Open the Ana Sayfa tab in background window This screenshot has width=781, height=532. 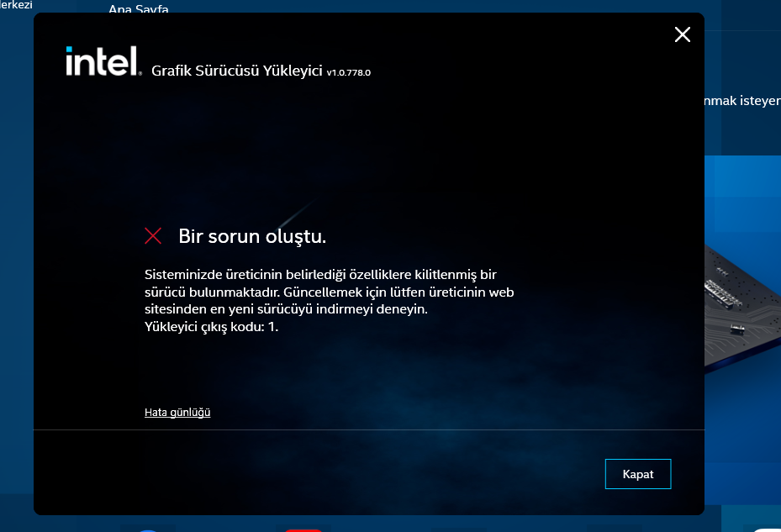[x=139, y=8]
